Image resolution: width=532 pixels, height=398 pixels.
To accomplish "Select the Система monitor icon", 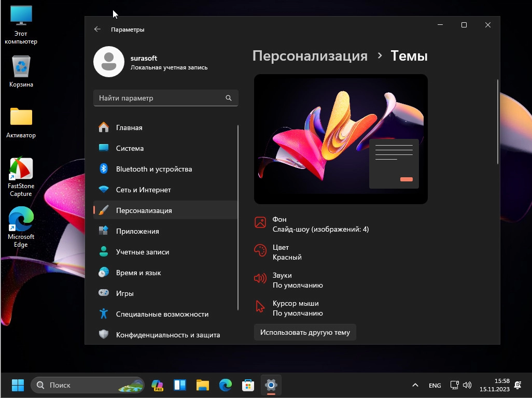I will [x=104, y=148].
